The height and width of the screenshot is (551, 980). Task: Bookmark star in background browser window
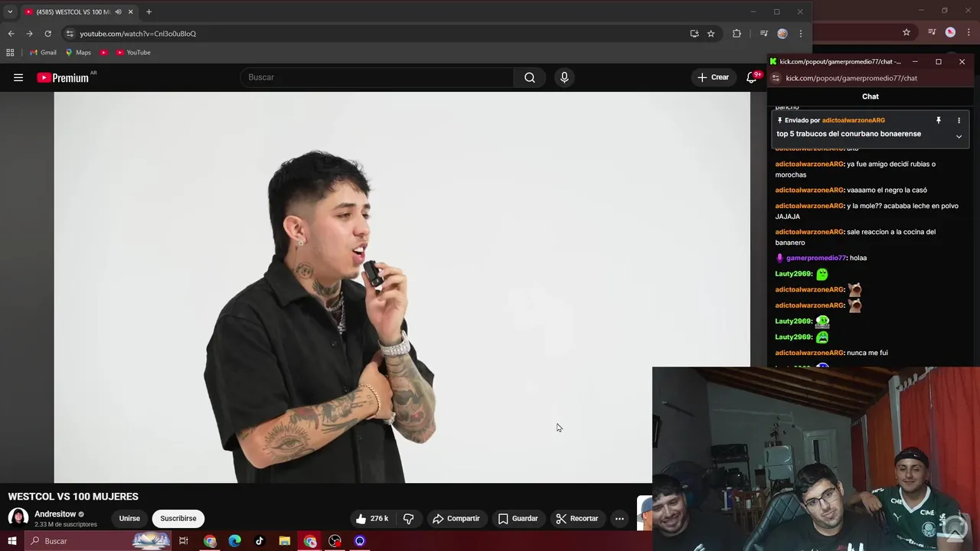point(906,32)
